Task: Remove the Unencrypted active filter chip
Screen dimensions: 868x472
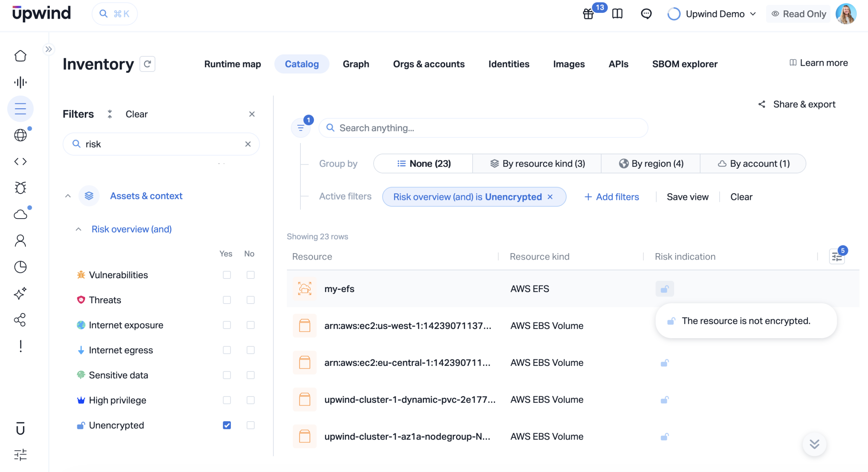Action: (550, 197)
